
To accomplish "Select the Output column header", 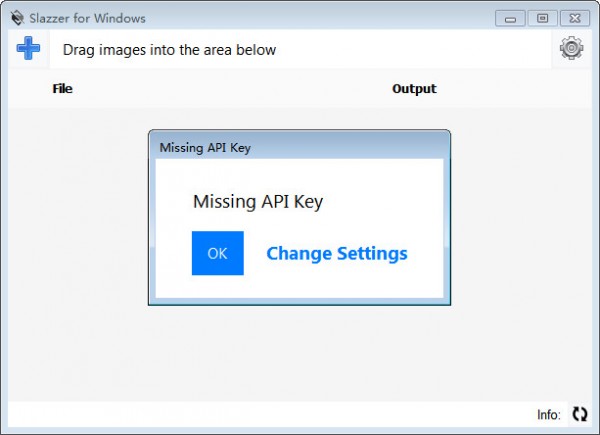I will point(414,89).
